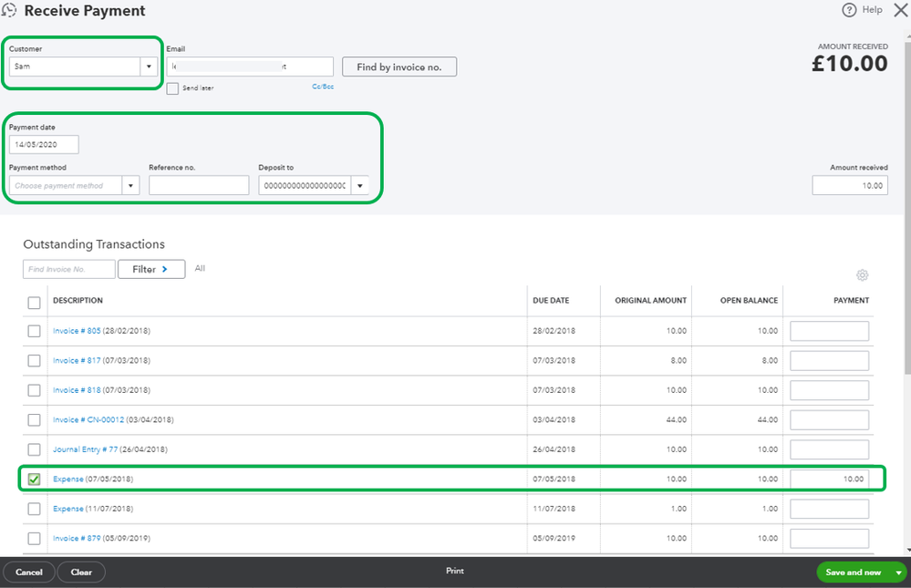Open the Deposit to dropdown arrow
The width and height of the screenshot is (911, 588).
click(359, 185)
